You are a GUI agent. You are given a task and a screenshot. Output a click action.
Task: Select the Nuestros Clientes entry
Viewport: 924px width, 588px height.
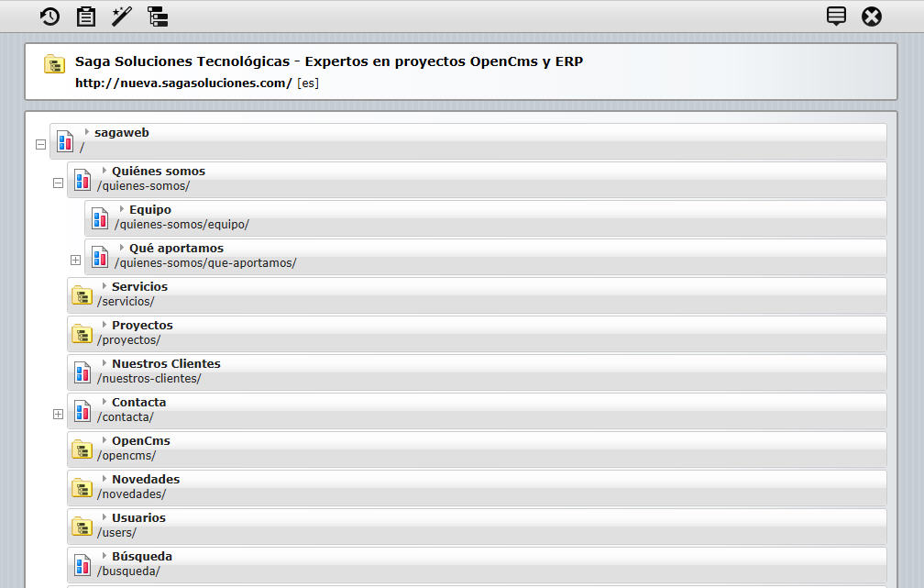pos(166,364)
